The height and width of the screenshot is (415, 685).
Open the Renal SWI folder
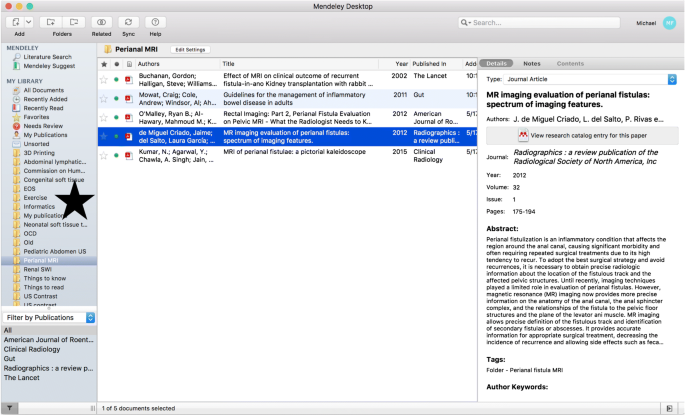37,269
